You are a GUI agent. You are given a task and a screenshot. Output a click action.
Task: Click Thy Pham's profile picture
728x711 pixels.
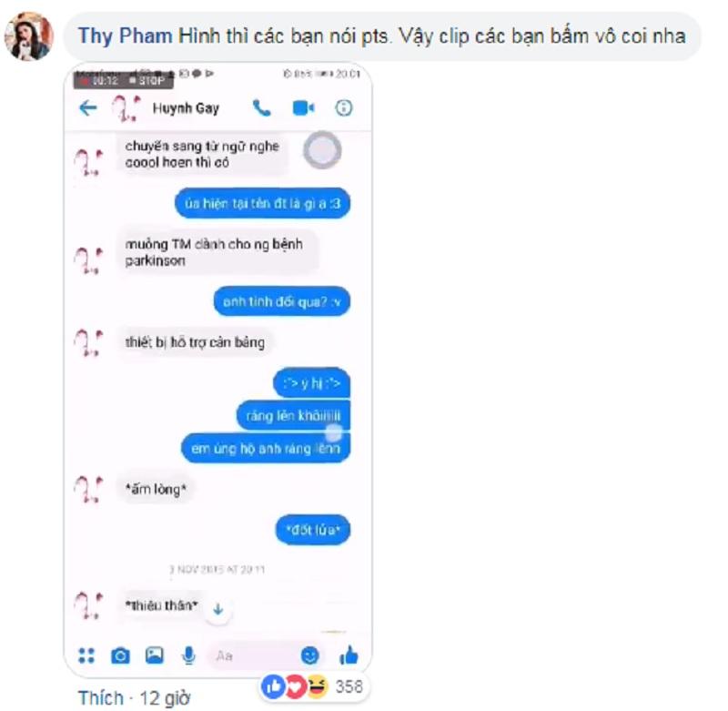coord(29,36)
